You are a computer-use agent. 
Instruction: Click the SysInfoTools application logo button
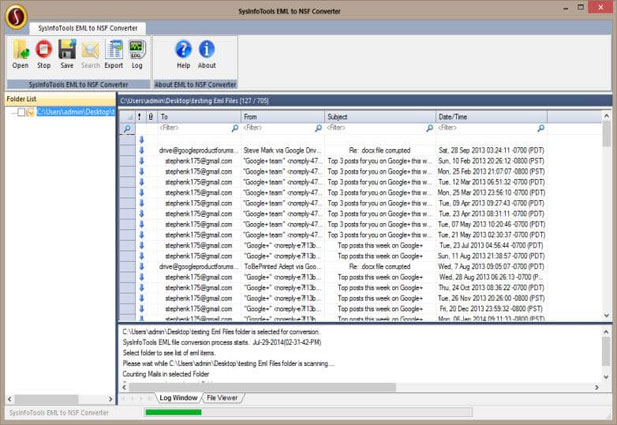click(x=17, y=17)
